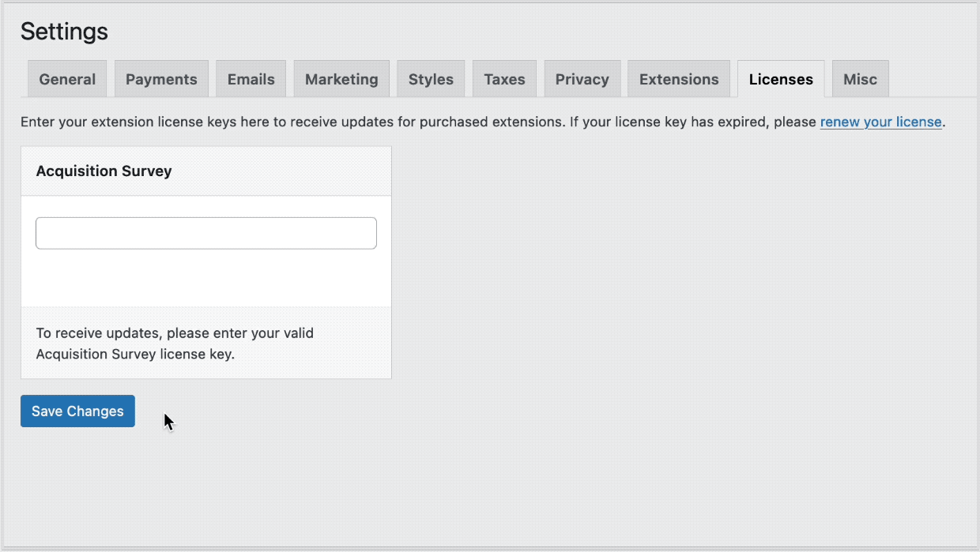The image size is (980, 552).
Task: Go to the Misc tab
Action: click(861, 79)
